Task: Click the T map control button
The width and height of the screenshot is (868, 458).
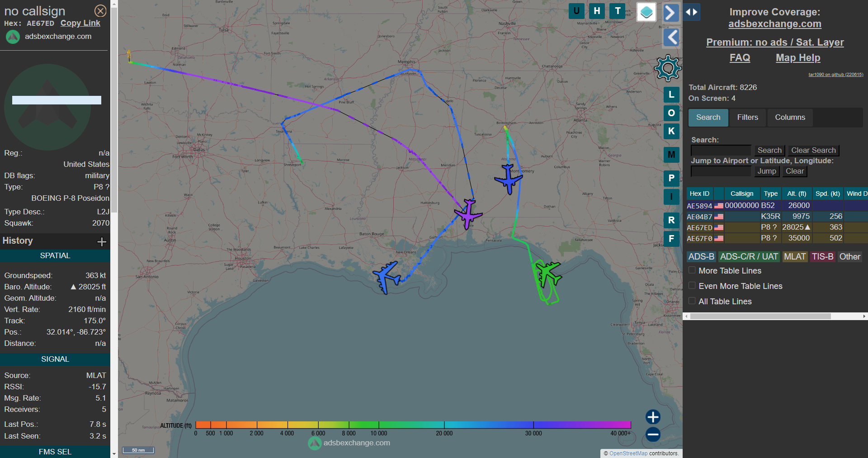Action: [618, 11]
